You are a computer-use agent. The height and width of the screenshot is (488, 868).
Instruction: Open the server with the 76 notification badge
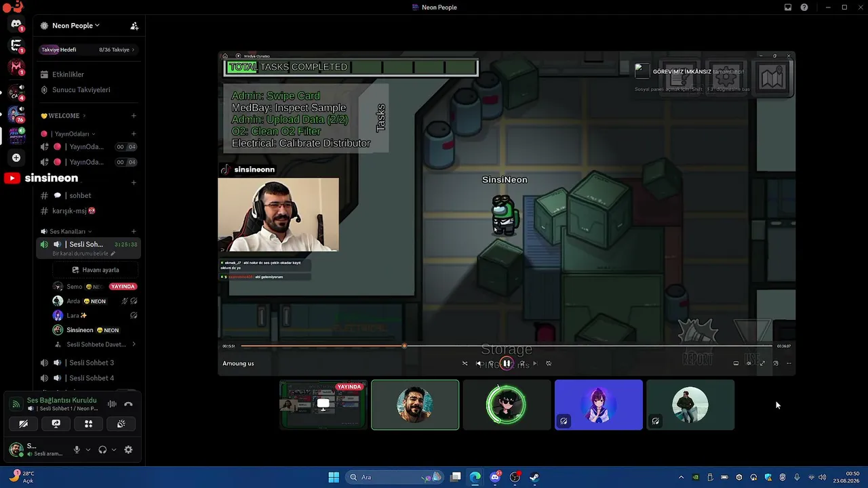(x=16, y=114)
